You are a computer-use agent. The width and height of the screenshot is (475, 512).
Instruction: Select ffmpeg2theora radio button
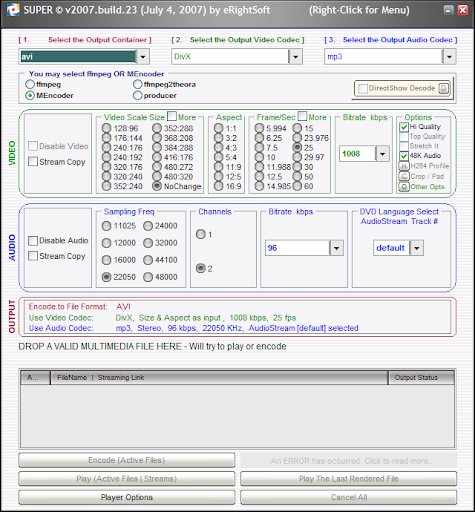(x=138, y=84)
